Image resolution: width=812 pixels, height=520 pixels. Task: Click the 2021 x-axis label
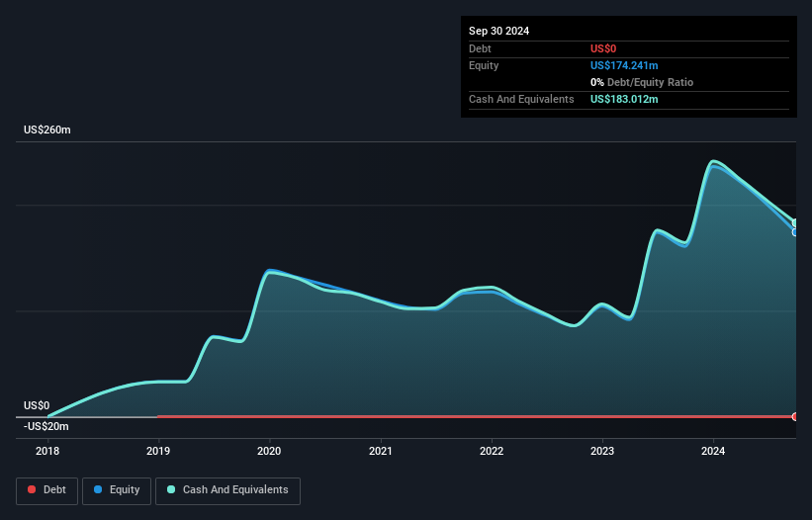380,451
